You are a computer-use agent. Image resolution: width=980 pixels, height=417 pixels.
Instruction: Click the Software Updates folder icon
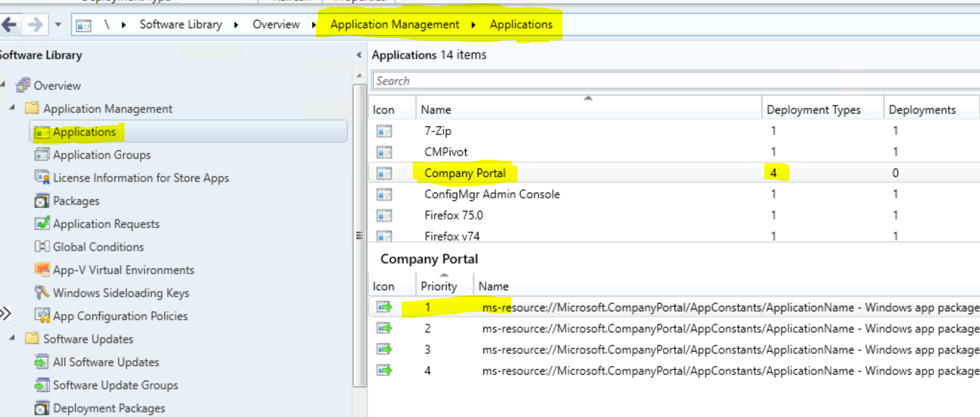pyautogui.click(x=32, y=338)
